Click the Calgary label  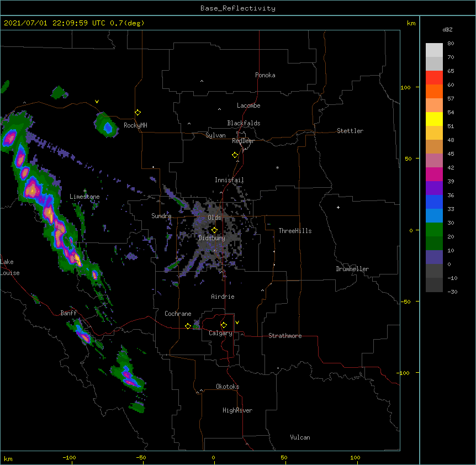pos(220,333)
